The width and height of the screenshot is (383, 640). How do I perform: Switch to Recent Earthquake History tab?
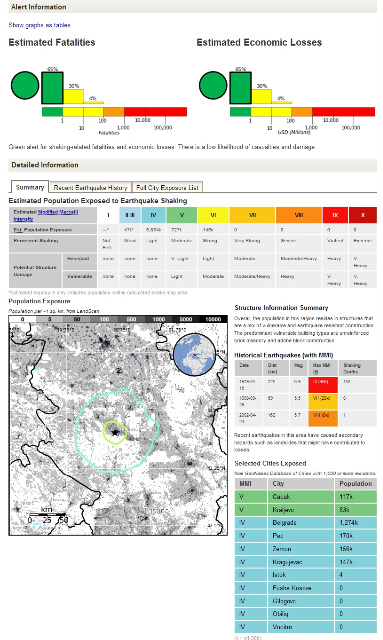[x=91, y=187]
